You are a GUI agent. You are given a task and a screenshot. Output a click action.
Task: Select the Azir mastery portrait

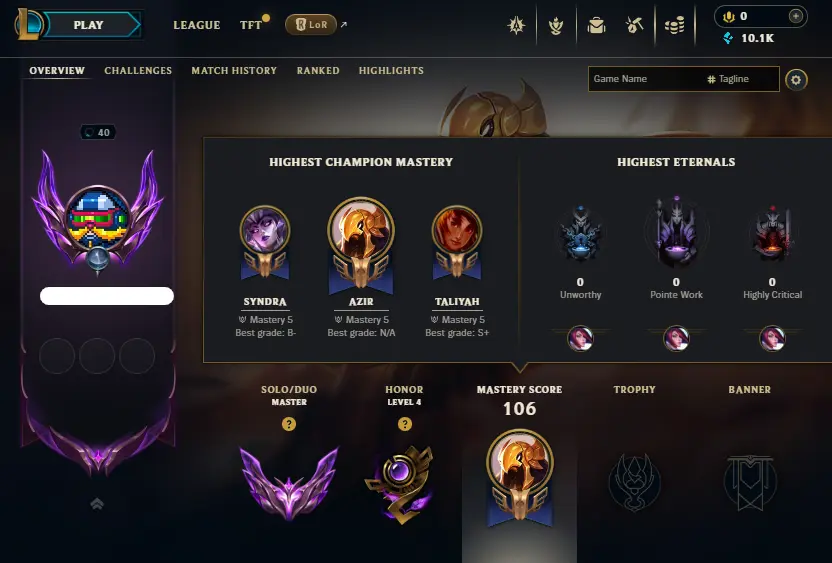point(361,231)
